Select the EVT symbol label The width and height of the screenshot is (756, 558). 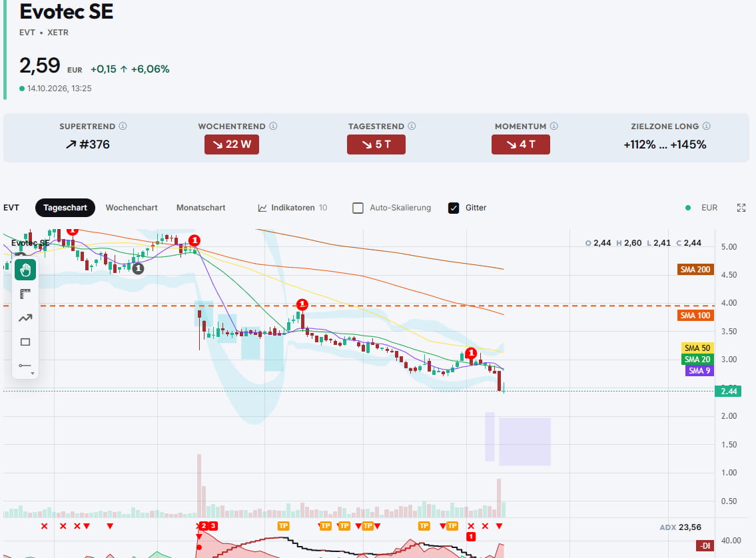tap(11, 208)
